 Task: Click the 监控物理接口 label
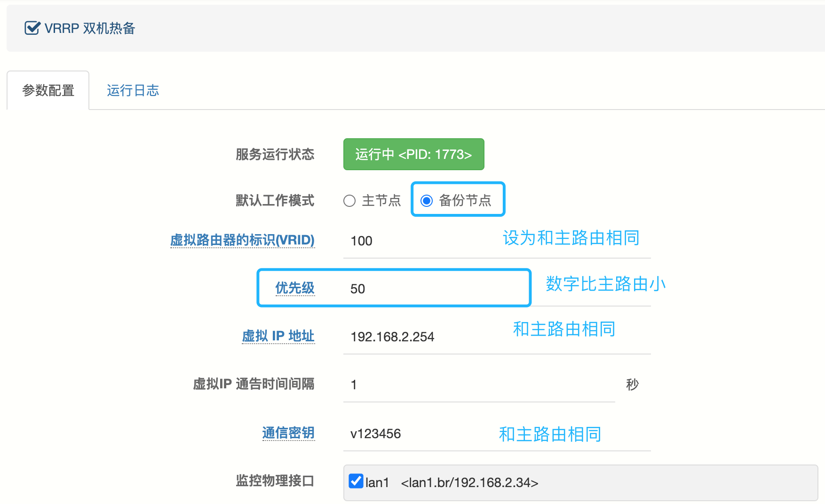click(275, 481)
